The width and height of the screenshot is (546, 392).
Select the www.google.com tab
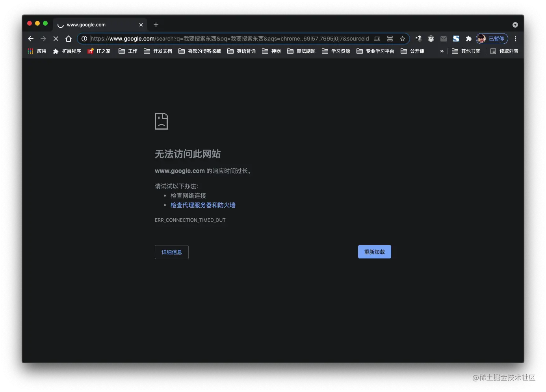click(x=100, y=24)
